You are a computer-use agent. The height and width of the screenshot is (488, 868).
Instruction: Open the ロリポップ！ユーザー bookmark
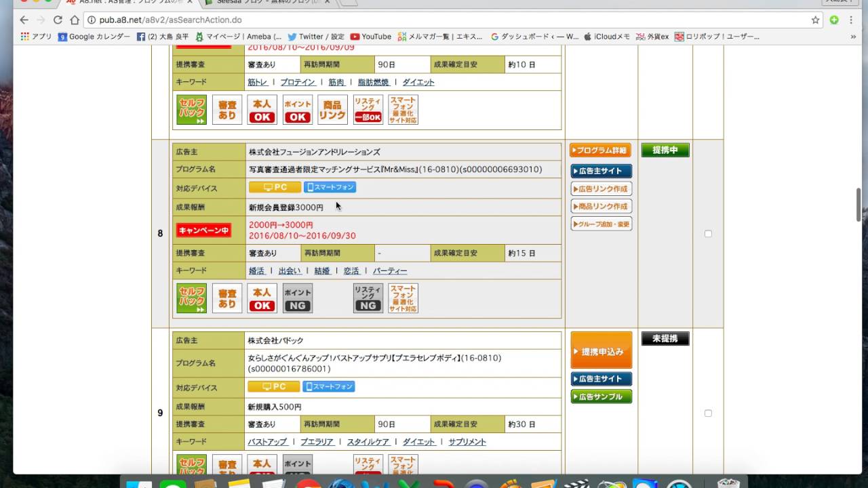pos(717,37)
